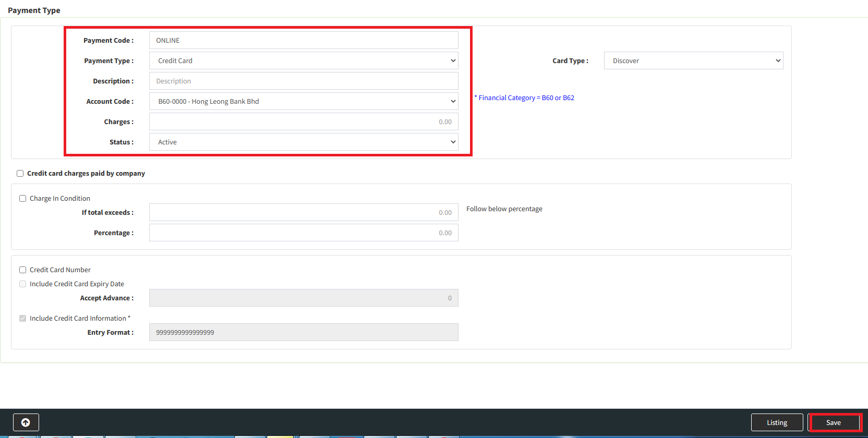Expand the Card Type dropdown showing Discover
This screenshot has width=868, height=438.
tap(693, 61)
